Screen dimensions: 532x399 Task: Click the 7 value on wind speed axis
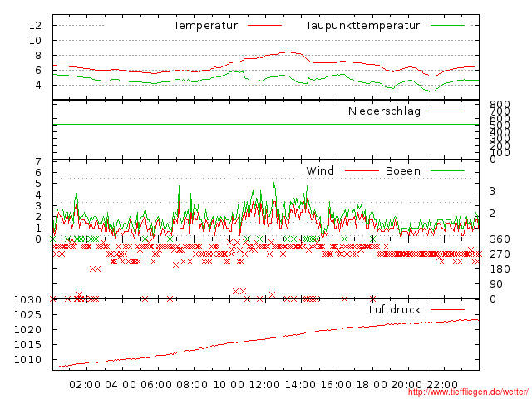38,161
